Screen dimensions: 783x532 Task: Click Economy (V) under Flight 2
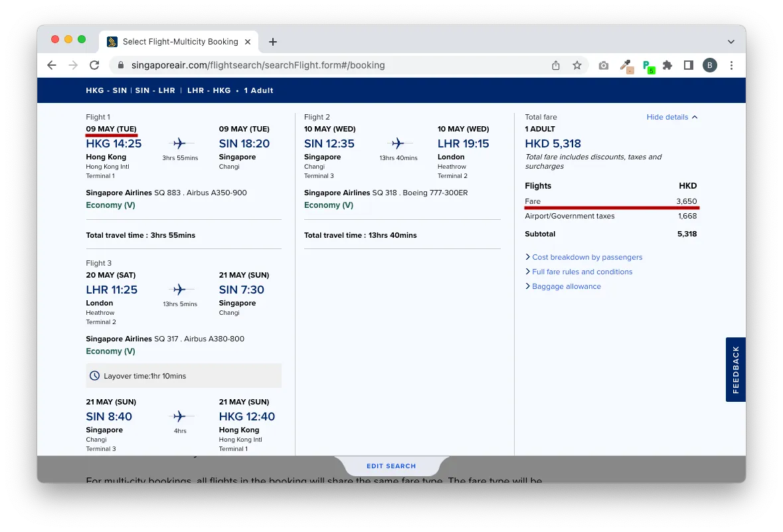pyautogui.click(x=329, y=205)
